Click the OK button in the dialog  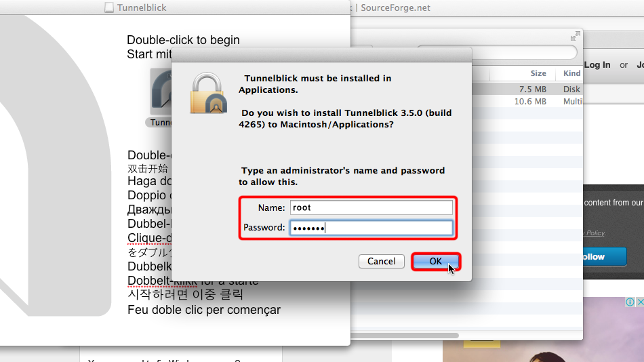tap(436, 261)
